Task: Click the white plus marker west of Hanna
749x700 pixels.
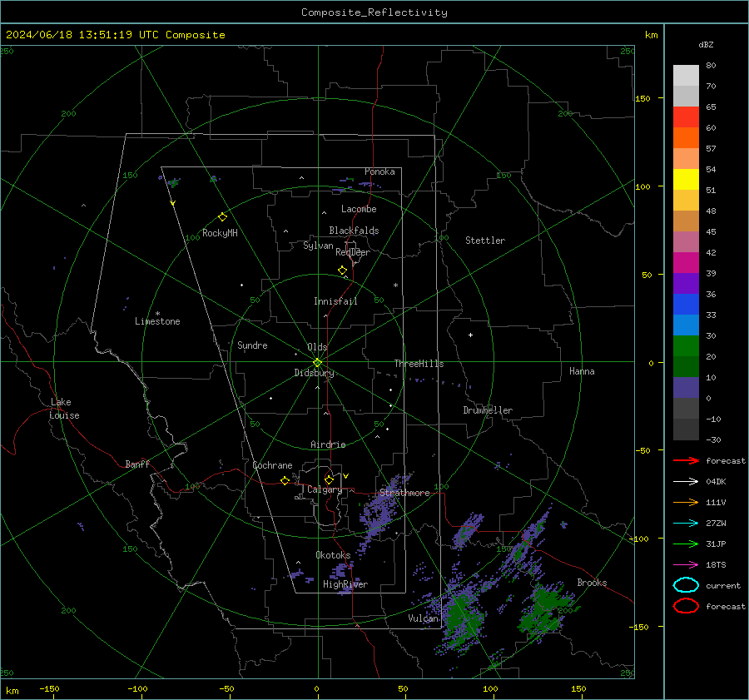Action: tap(470, 335)
